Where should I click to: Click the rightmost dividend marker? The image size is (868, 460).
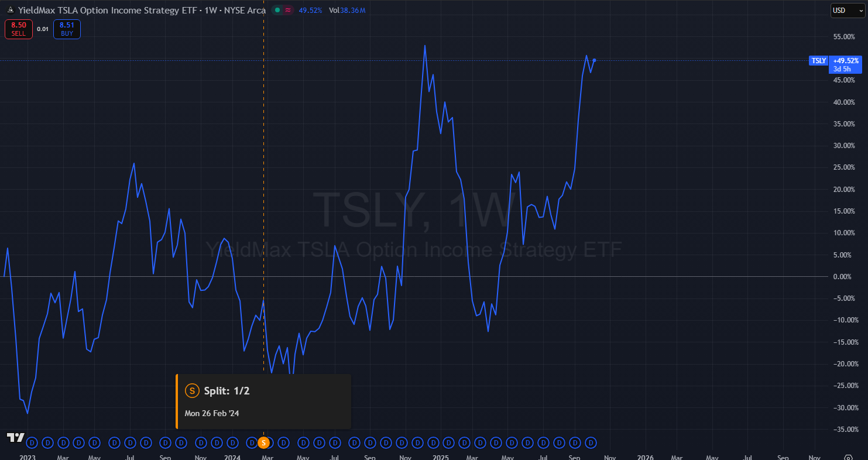[x=591, y=442]
